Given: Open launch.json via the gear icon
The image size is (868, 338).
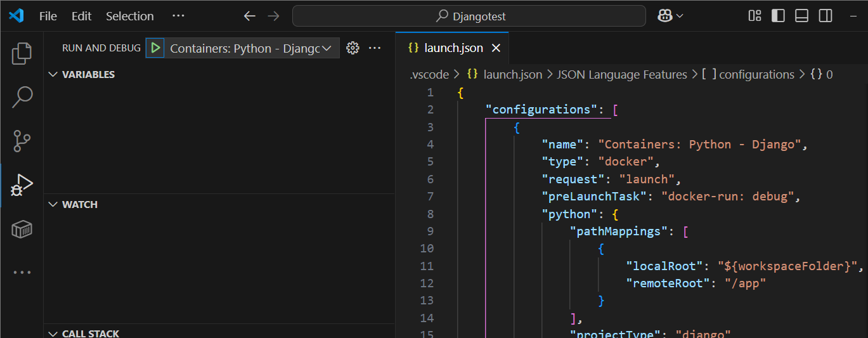Looking at the screenshot, I should 353,48.
